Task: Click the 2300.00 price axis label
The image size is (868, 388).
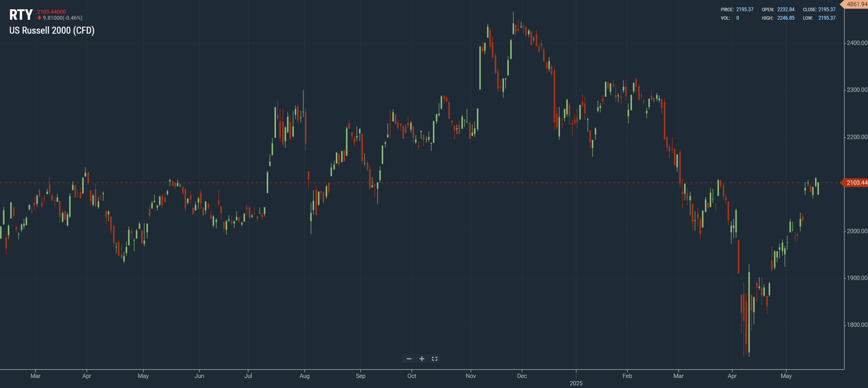Action: point(857,90)
